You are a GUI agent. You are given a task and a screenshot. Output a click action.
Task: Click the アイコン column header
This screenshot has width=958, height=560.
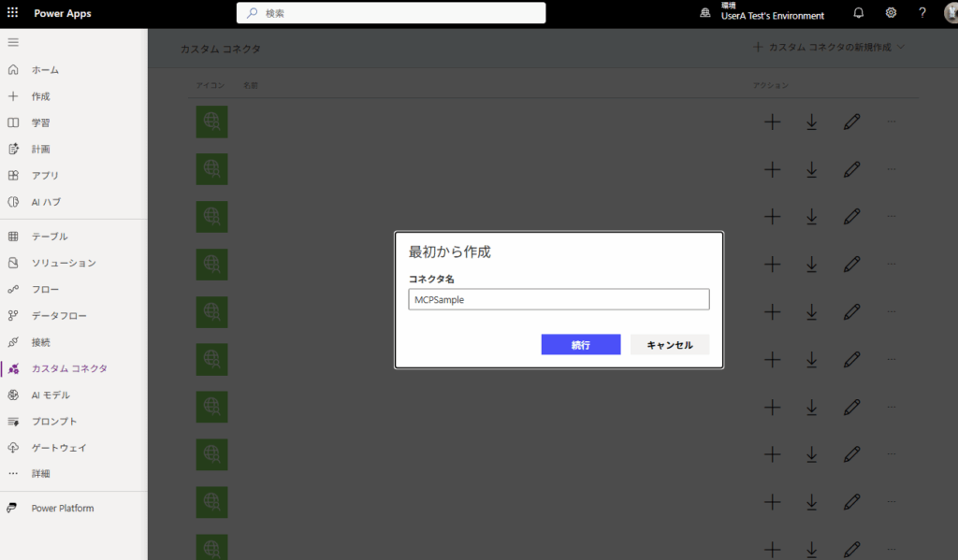coord(210,85)
